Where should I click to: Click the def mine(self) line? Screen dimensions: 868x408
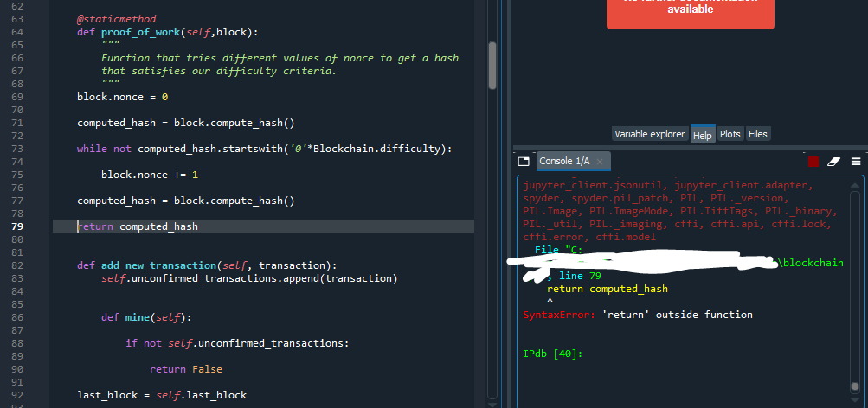point(146,317)
